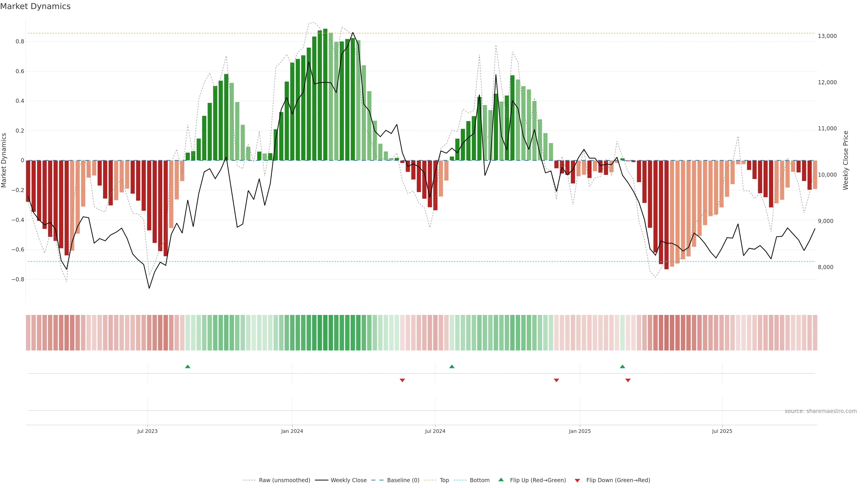This screenshot has width=868, height=488.
Task: Click the Jul 2025 x-axis label
Action: point(722,431)
